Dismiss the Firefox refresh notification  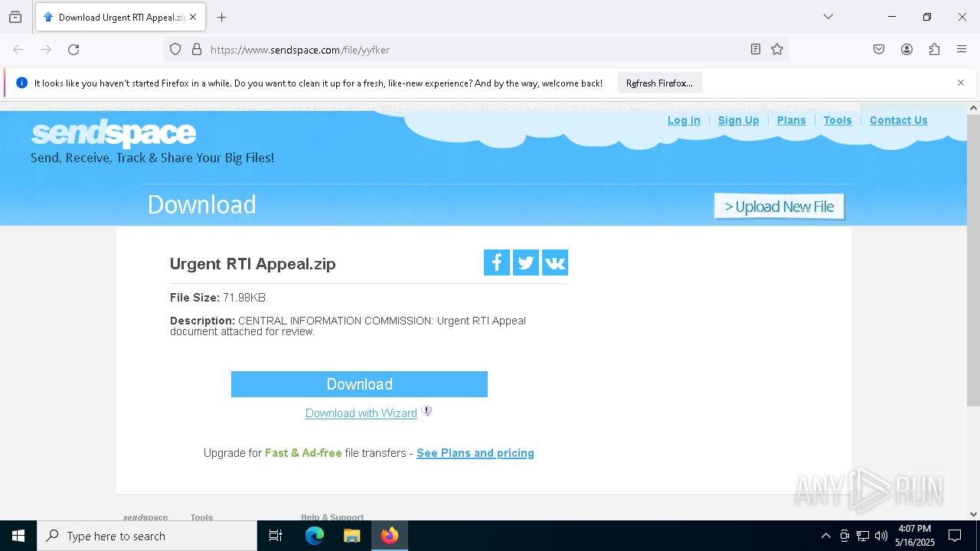click(961, 83)
